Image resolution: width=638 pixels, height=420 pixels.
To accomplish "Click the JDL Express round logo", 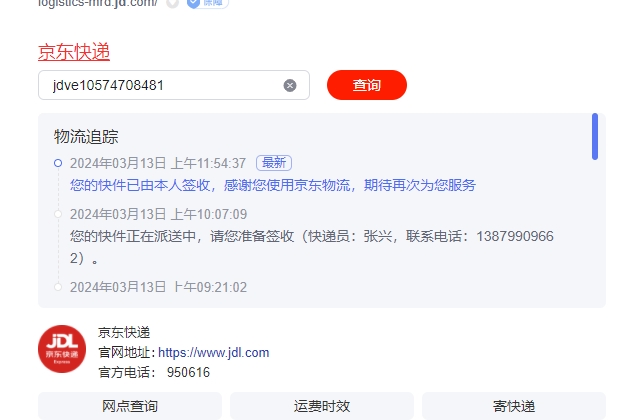I will coord(62,349).
